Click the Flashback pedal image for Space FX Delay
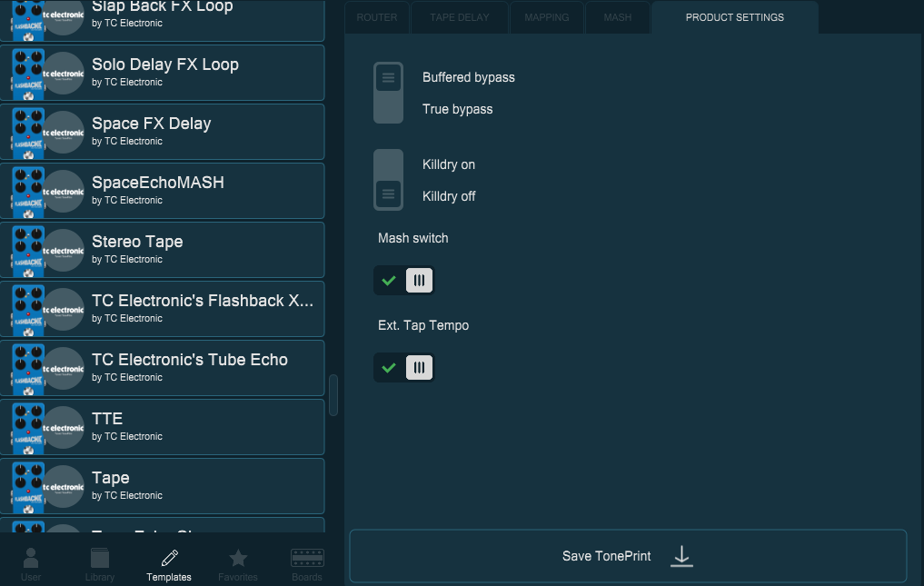Screen dimensions: 924x586 [28, 133]
